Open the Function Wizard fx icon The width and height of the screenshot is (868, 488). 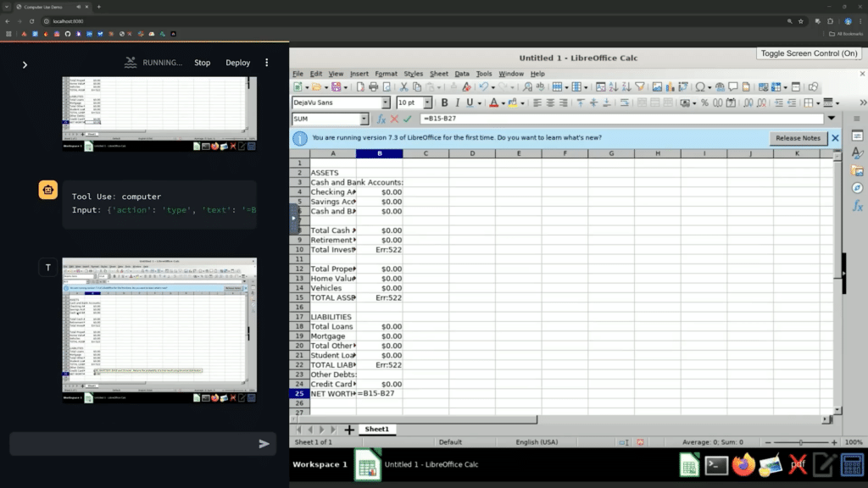tap(381, 119)
